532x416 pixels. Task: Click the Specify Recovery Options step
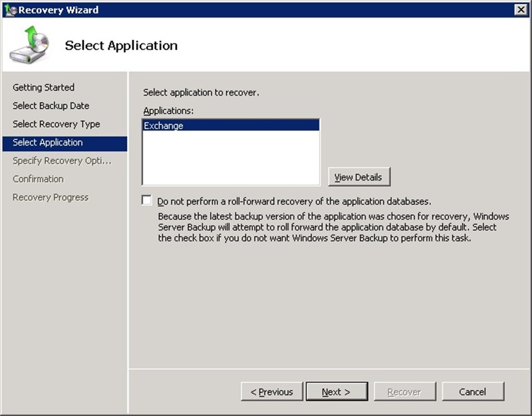tap(62, 160)
